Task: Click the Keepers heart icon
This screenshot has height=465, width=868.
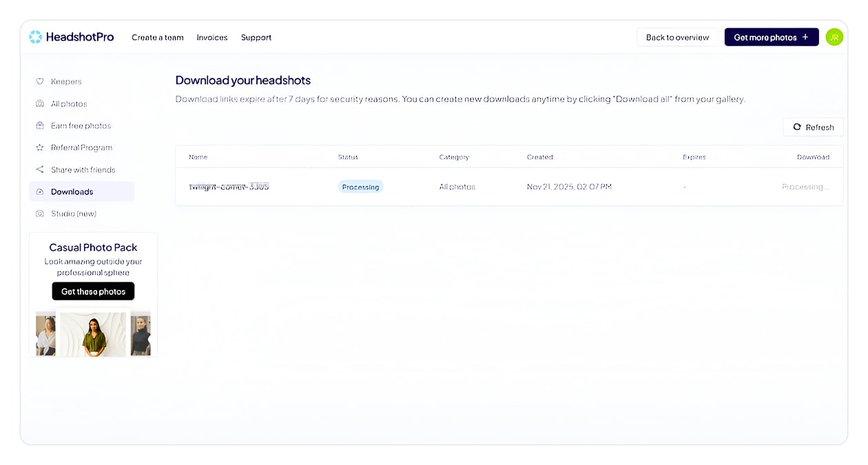Action: point(40,81)
